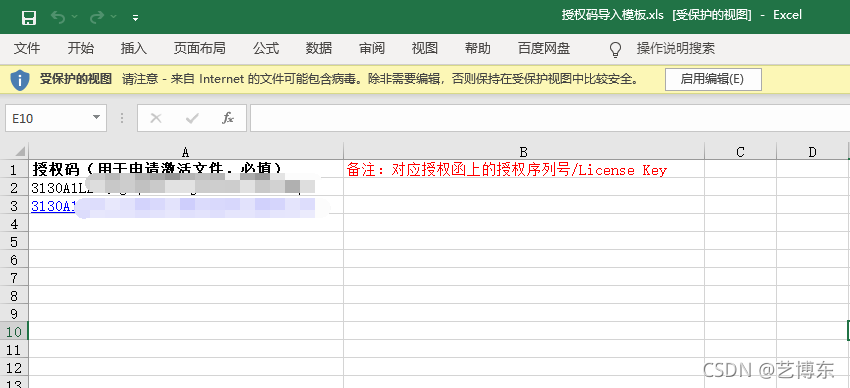850x388 pixels.
Task: Select column D header
Action: point(812,152)
